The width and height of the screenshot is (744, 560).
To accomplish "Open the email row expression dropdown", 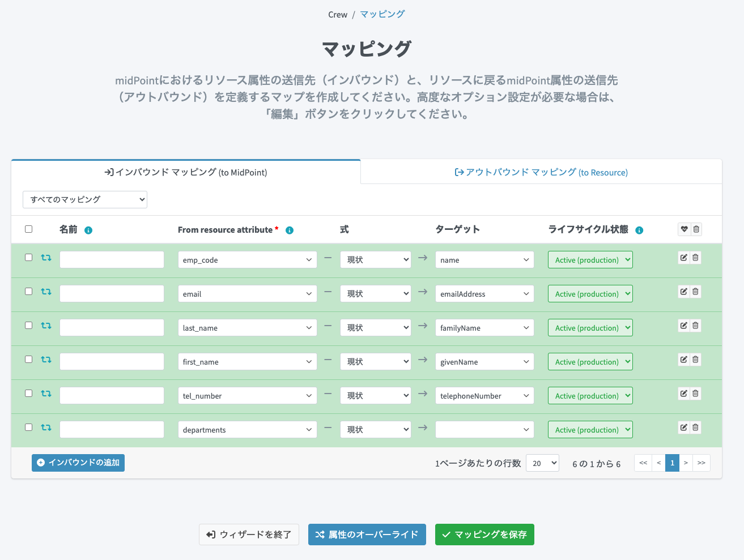I will pos(376,294).
